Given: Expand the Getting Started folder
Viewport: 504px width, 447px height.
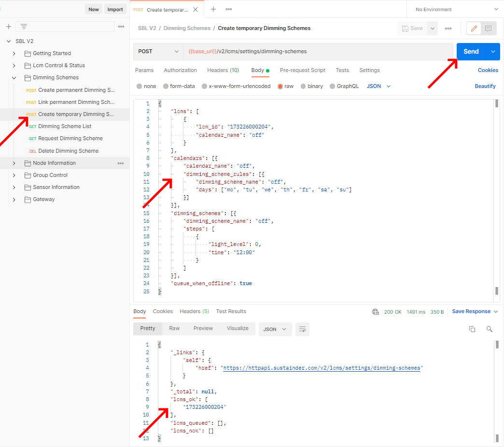Looking at the screenshot, I should pyautogui.click(x=14, y=53).
